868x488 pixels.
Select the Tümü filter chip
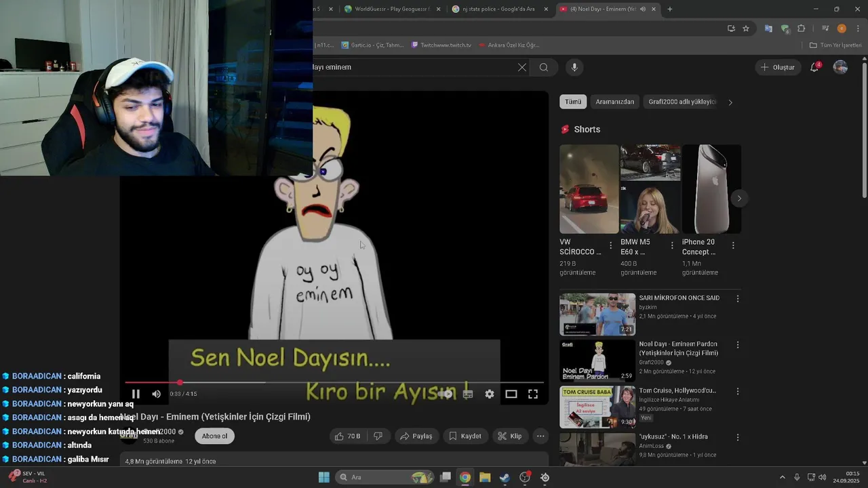click(x=573, y=102)
